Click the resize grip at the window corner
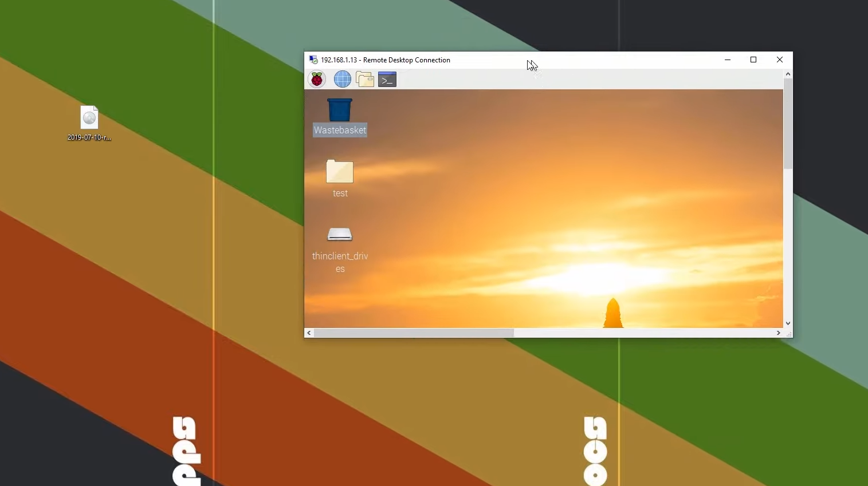Image resolution: width=868 pixels, height=486 pixels. (x=789, y=333)
